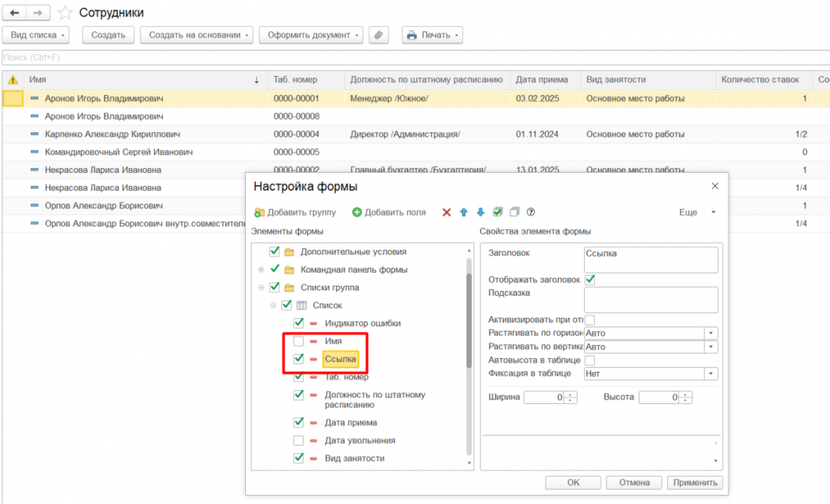Viewport: 830px width, 504px height.
Task: Toggle the Автовысота в таблице checkbox
Action: (x=589, y=360)
